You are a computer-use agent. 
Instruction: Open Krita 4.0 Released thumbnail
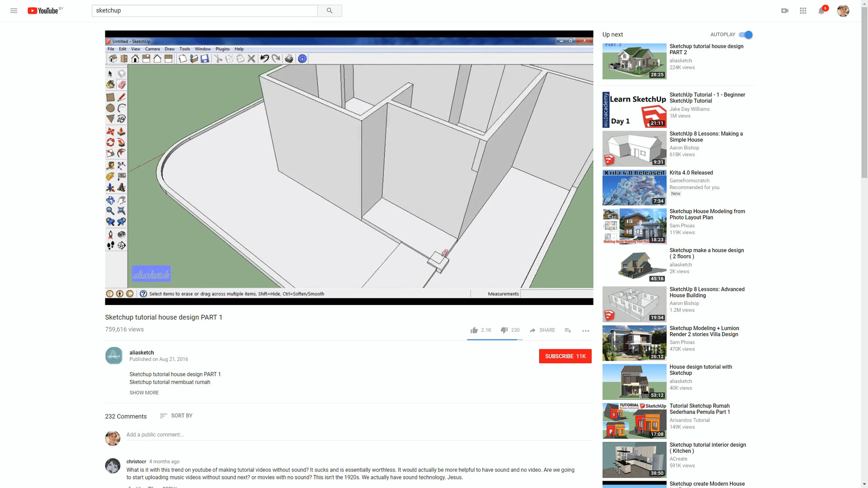point(634,188)
